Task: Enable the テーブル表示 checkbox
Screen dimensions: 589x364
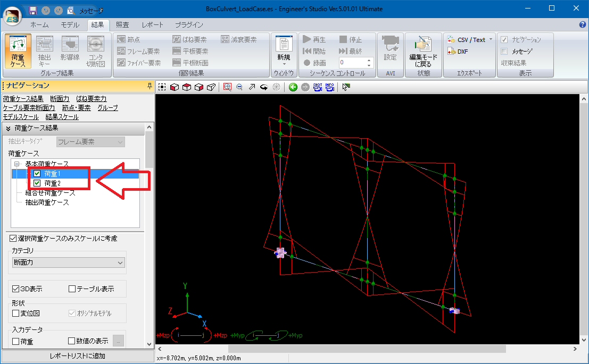Action: tap(72, 289)
